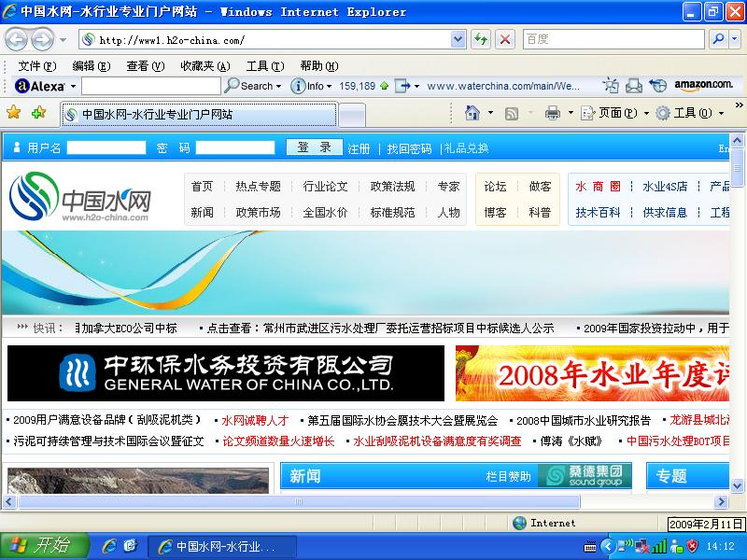Click the horizontal scrollbar thumb

pos(299,501)
